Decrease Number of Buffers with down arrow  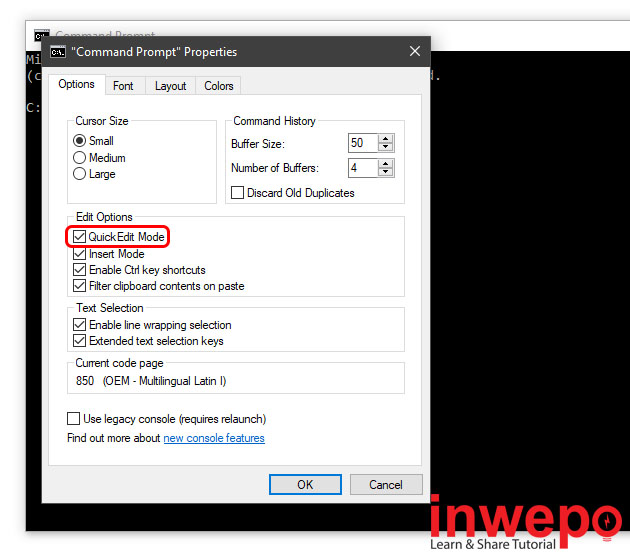tap(386, 172)
